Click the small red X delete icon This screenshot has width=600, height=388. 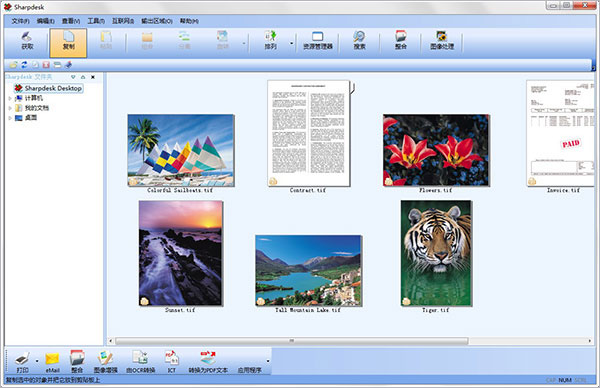click(46, 65)
